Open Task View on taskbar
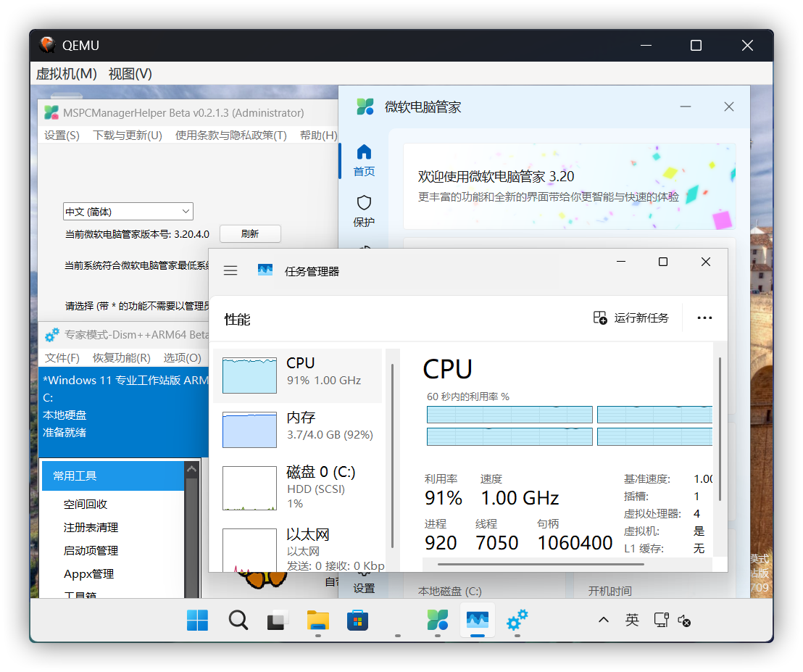The image size is (803, 672). click(x=277, y=621)
